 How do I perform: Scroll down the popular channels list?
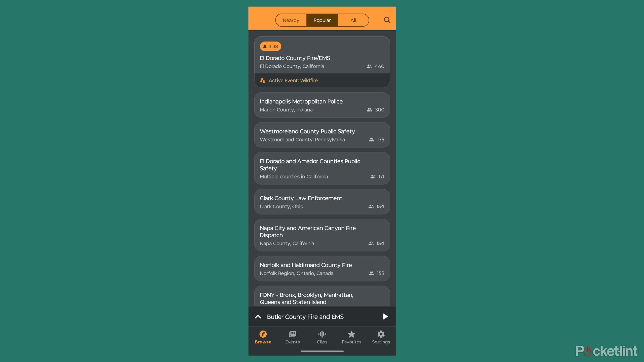(x=321, y=177)
